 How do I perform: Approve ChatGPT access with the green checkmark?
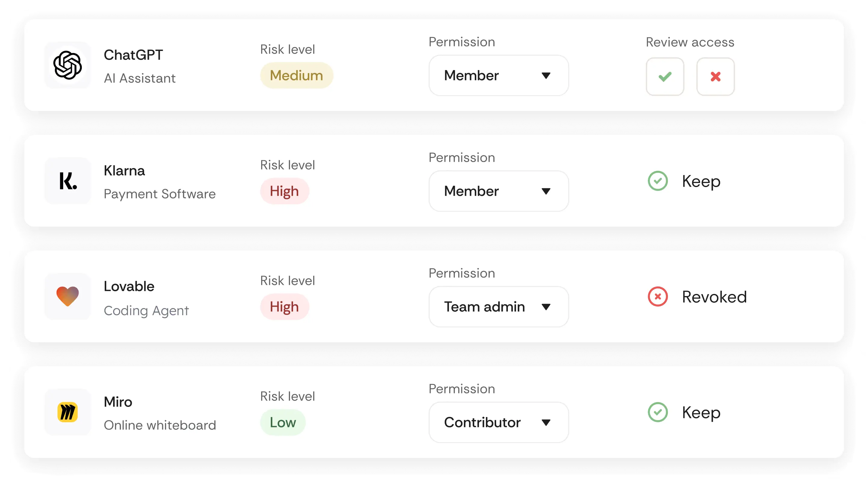pos(665,76)
